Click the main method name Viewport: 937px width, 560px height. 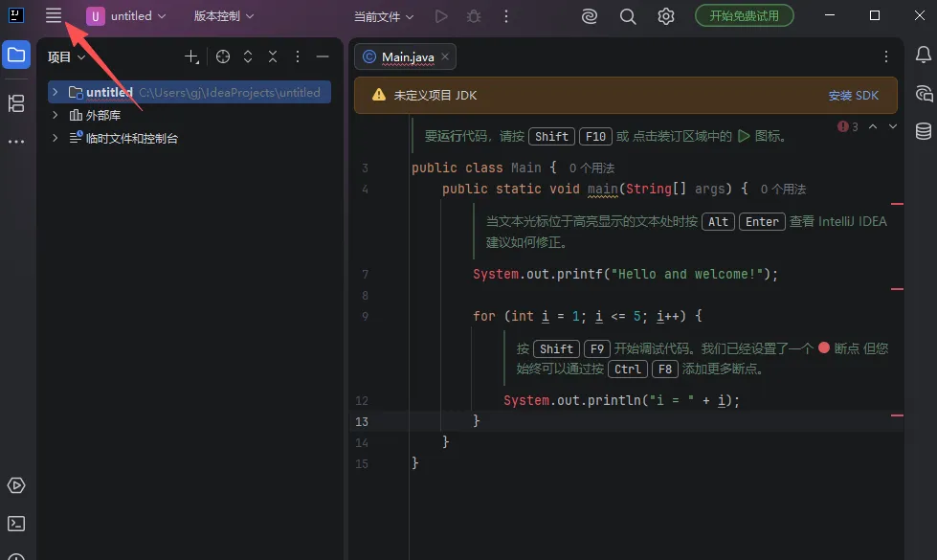tap(602, 189)
